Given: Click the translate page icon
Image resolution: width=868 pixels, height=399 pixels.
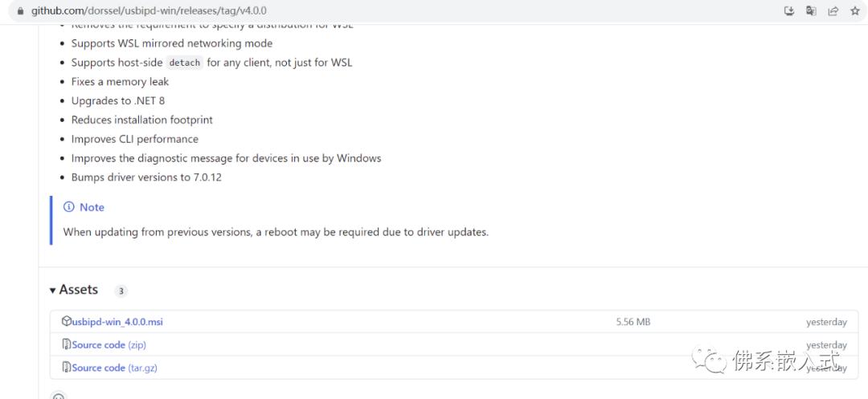Looking at the screenshot, I should pyautogui.click(x=811, y=11).
